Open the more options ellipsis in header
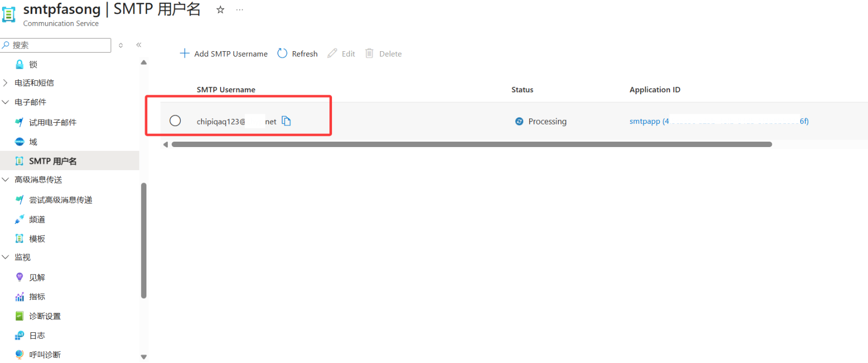868x363 pixels. point(239,10)
